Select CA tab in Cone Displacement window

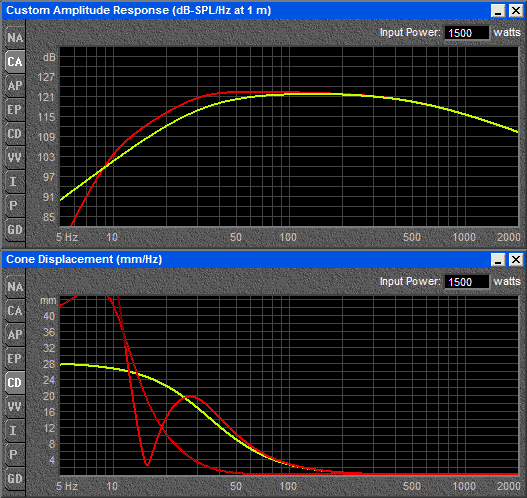pyautogui.click(x=15, y=311)
